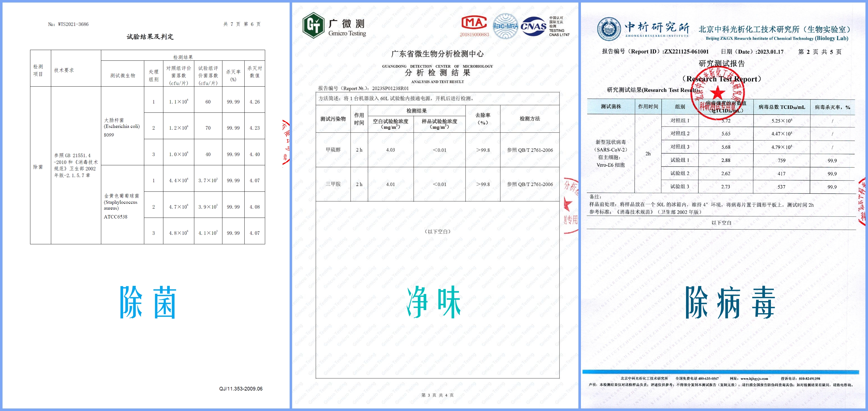Image resolution: width=868 pixels, height=411 pixels.
Task: Click the large blue 除菌 caption
Action: click(x=148, y=302)
